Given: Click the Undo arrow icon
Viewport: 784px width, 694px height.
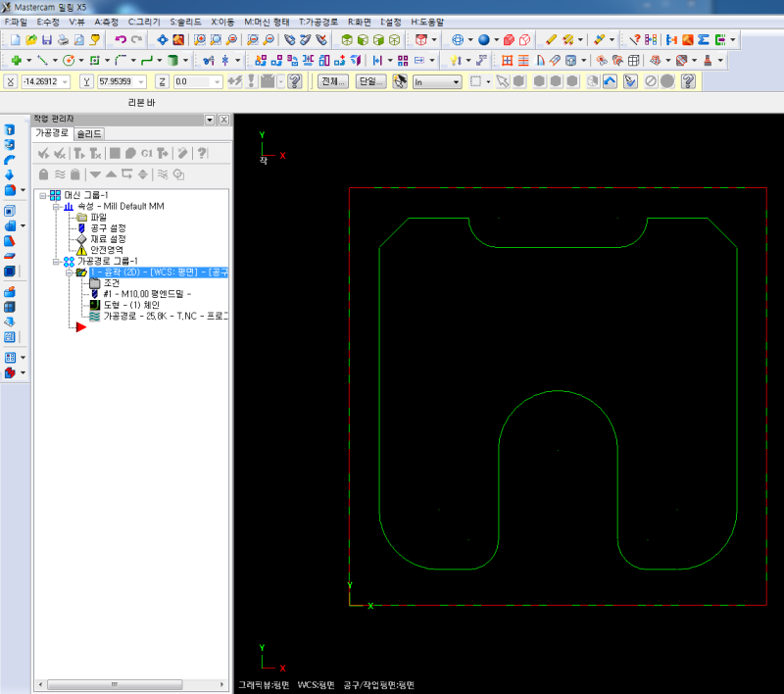Looking at the screenshot, I should pos(120,40).
